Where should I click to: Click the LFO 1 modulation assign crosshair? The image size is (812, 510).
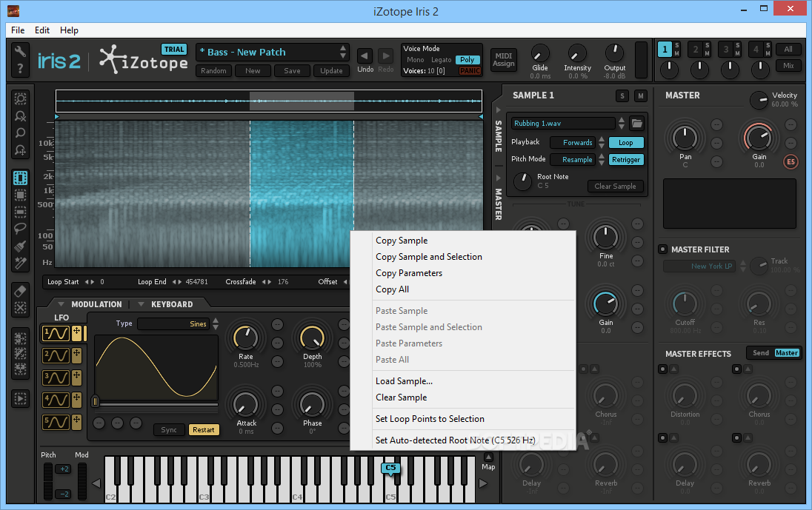point(76,333)
